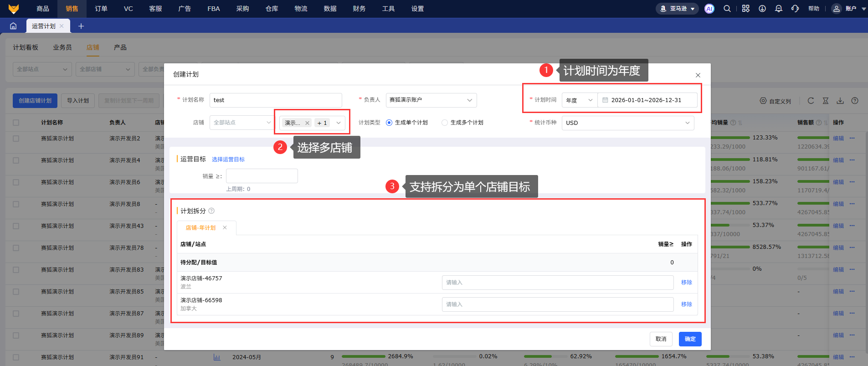Select the 生成多个计划 radio button

point(445,123)
